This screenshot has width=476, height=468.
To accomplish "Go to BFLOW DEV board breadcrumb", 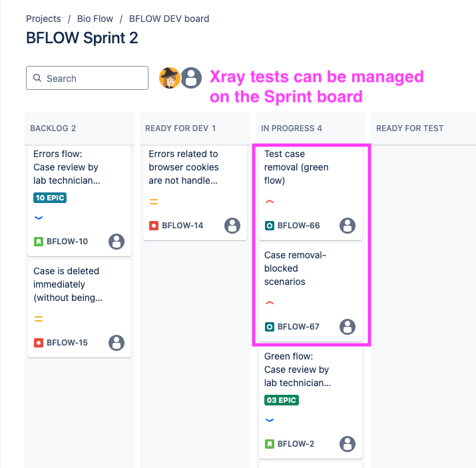I will coord(169,19).
